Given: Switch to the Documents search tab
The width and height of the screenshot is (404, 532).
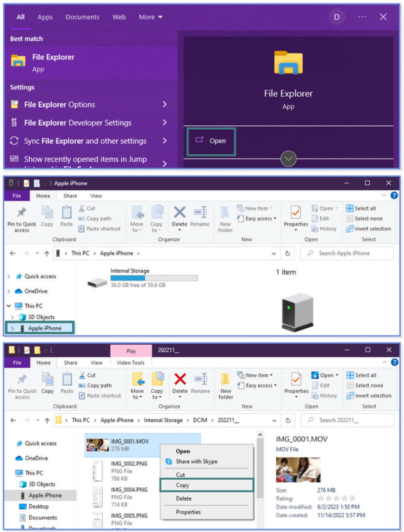Looking at the screenshot, I should point(82,17).
